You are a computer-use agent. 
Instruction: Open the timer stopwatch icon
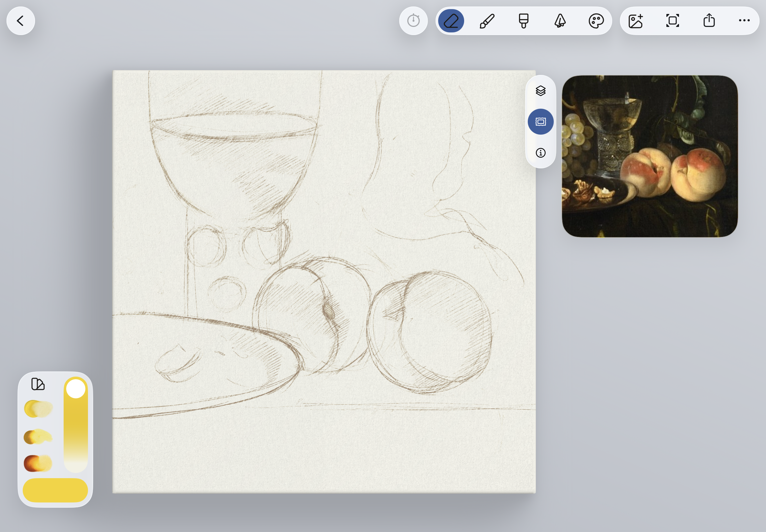tap(413, 21)
